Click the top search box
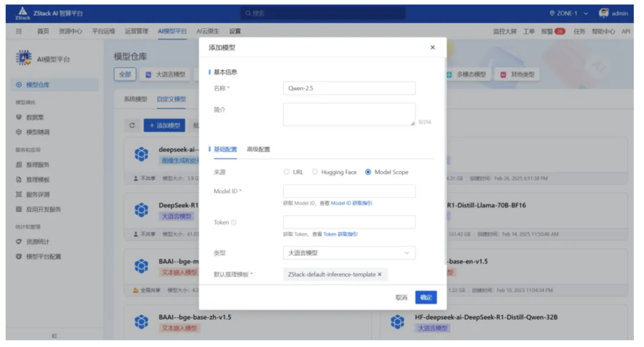Screen dimensions: 644x347 [x=323, y=13]
